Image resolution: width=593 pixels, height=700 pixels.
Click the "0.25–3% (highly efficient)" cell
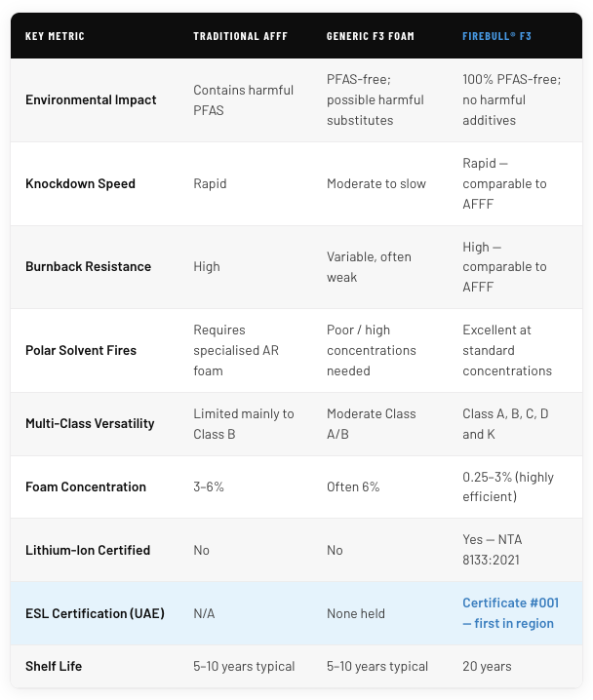[508, 486]
